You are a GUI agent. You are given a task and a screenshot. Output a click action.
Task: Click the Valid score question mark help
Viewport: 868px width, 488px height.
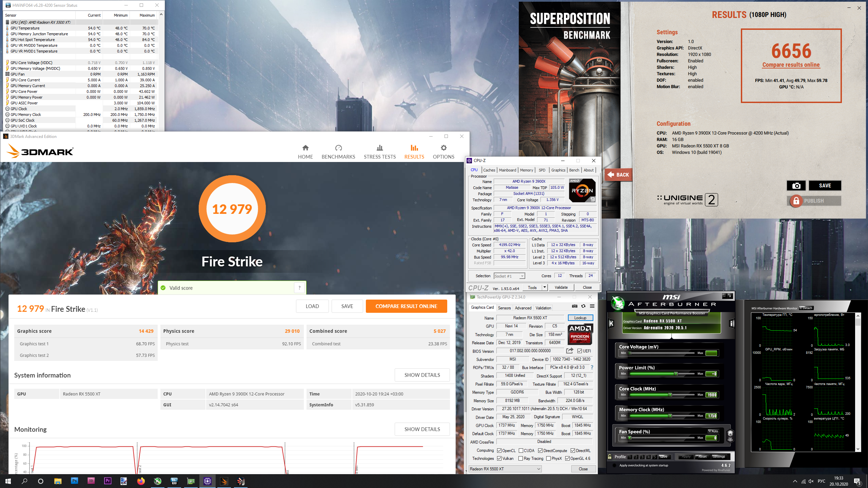click(299, 288)
